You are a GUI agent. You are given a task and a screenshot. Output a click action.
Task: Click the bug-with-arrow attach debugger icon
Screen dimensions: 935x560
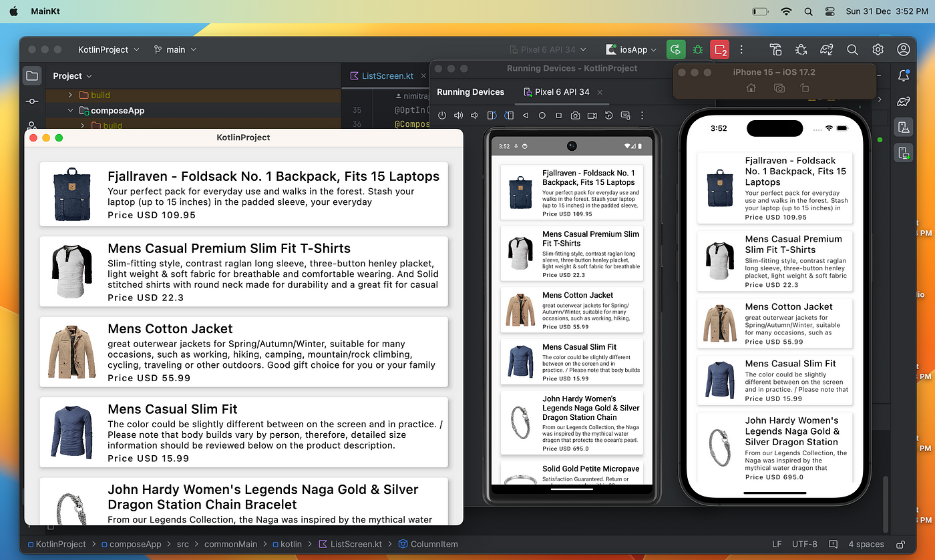point(801,49)
